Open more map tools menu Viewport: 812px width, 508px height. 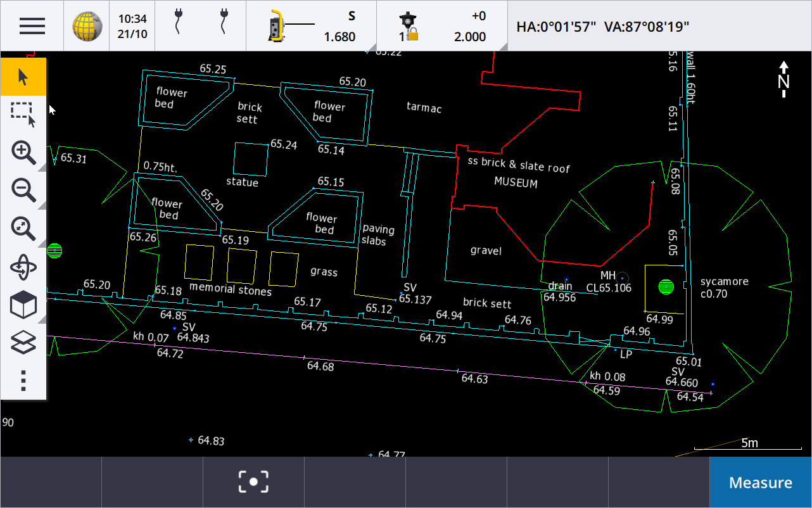[x=23, y=381]
